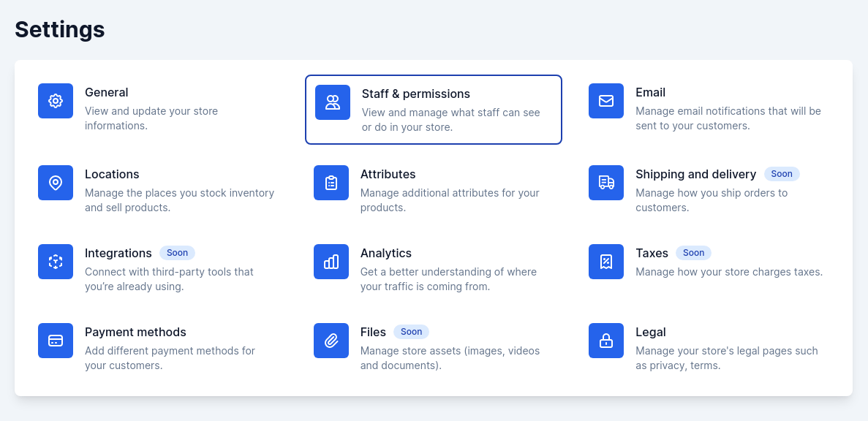
Task: Click 'Manage how your store charges taxes' text
Action: click(729, 272)
